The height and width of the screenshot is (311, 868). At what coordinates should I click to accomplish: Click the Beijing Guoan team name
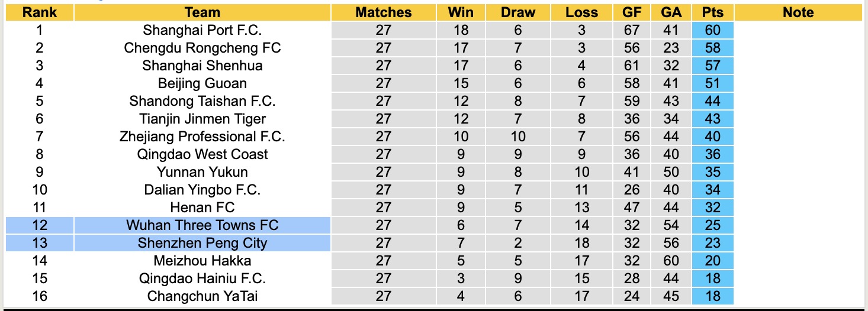202,83
